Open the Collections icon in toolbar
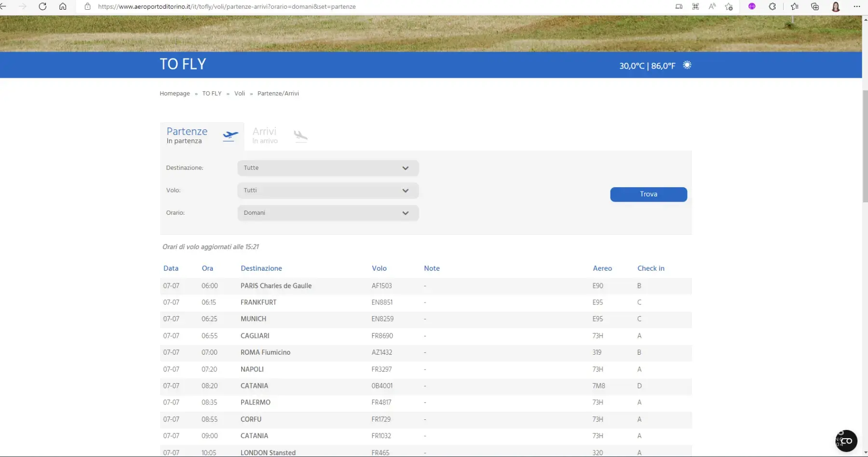 click(815, 6)
